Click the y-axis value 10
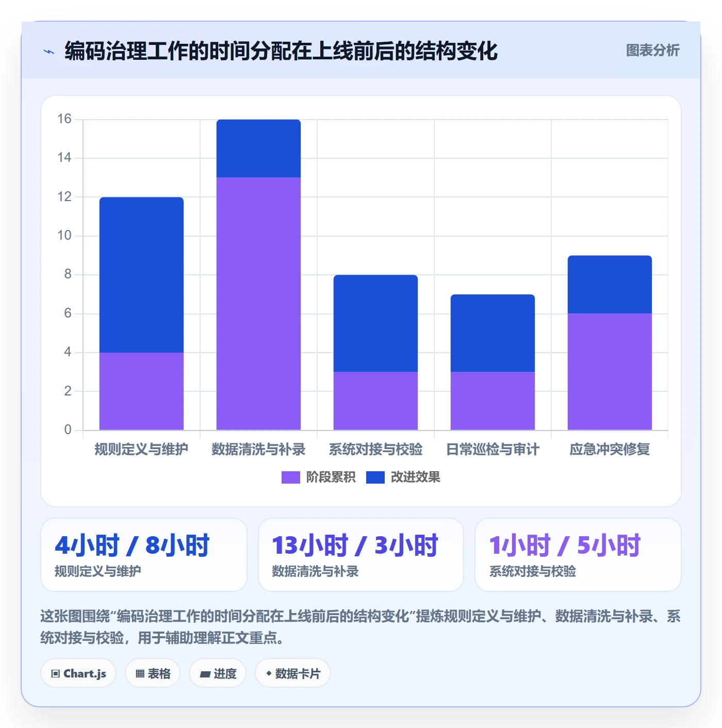Screen dimensions: 722x728 click(64, 236)
